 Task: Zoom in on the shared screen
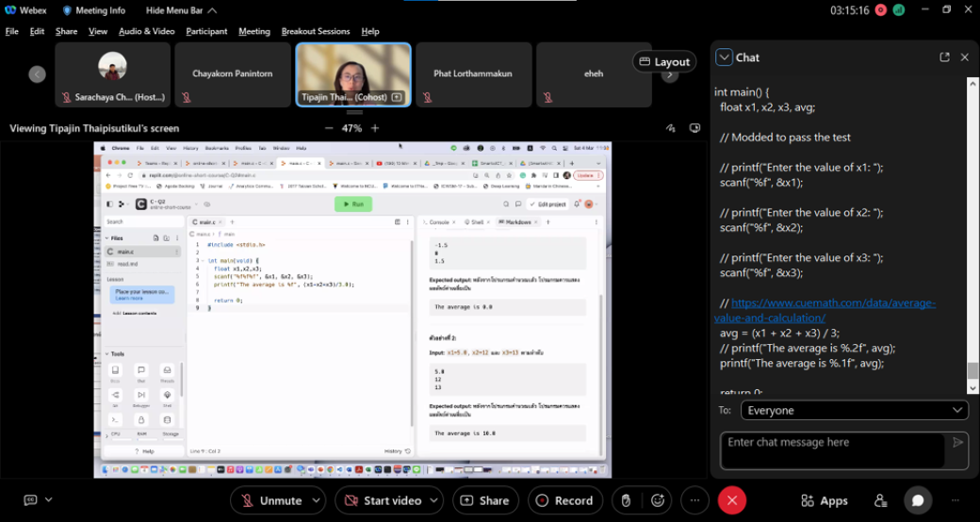375,128
